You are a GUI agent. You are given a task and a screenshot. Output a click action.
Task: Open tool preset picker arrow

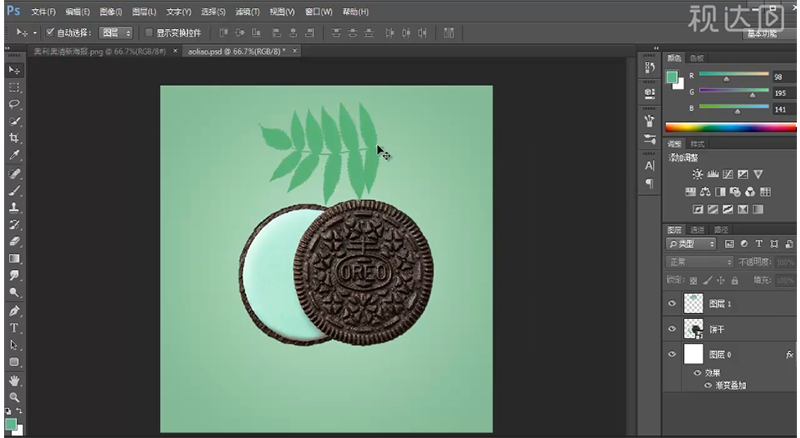tap(35, 33)
